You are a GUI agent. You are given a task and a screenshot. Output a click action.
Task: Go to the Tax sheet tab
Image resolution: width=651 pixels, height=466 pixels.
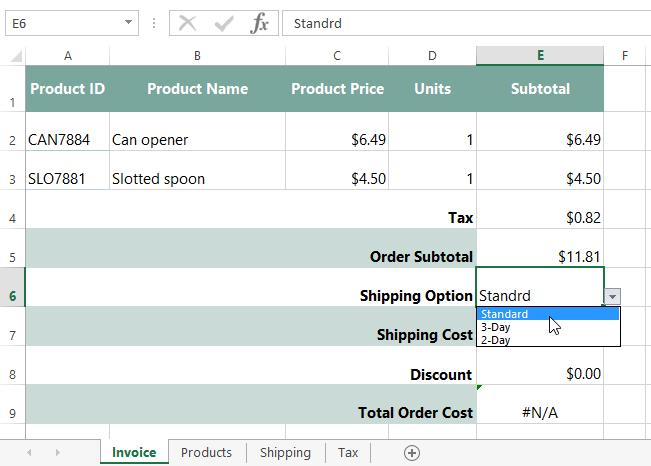point(347,452)
